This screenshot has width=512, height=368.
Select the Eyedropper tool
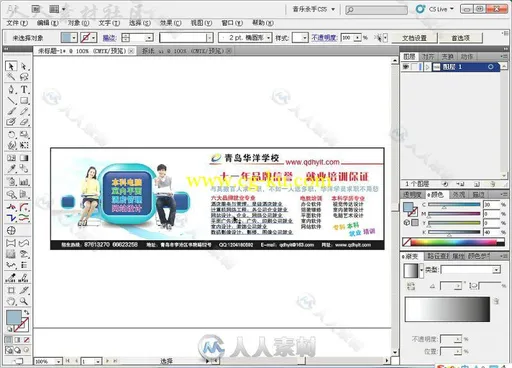point(11,168)
